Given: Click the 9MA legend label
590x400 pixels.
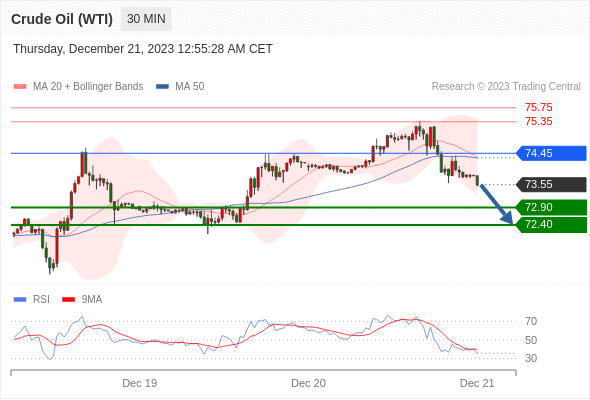Looking at the screenshot, I should 92,300.
